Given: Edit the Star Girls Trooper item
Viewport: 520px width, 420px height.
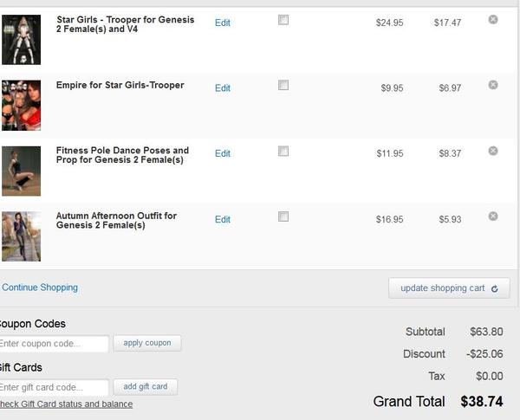Looking at the screenshot, I should 223,23.
